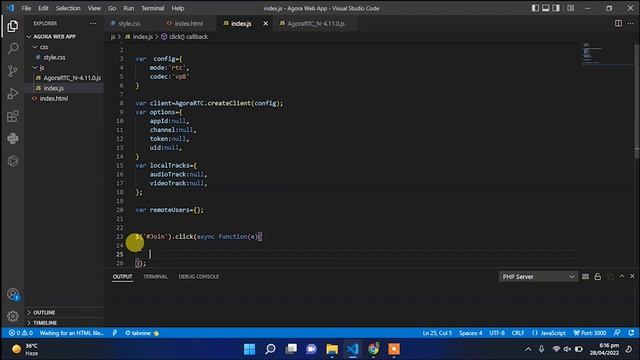
Task: Change end of line sequence CRLF
Action: (x=518, y=333)
